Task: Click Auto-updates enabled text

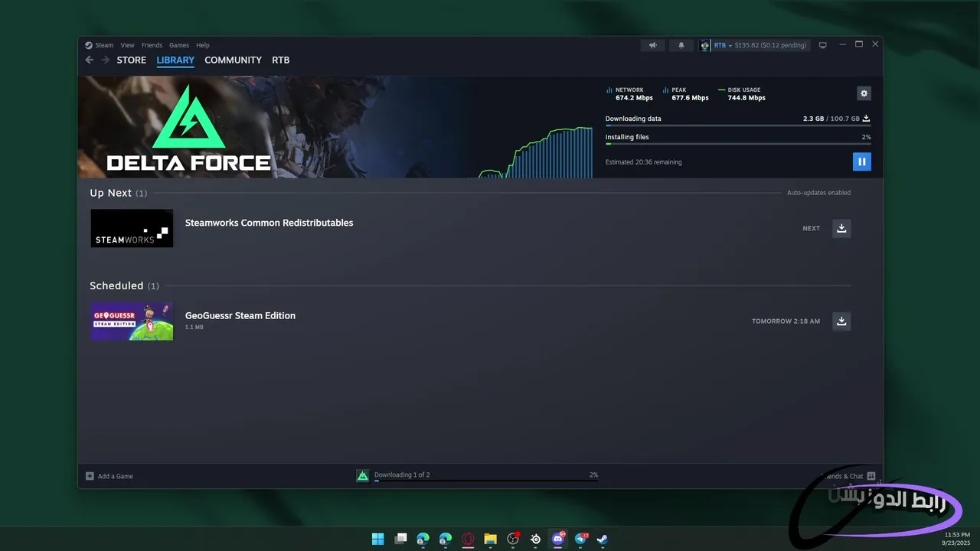Action: tap(818, 193)
